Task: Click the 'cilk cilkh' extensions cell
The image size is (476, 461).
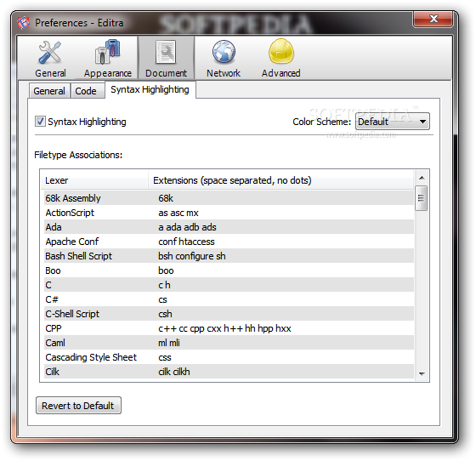Action: coord(174,372)
